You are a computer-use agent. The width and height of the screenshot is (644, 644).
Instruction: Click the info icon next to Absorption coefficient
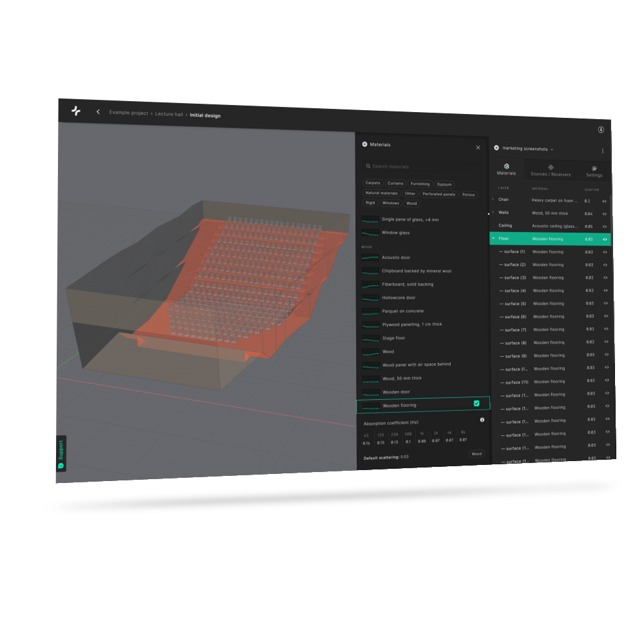pos(481,420)
